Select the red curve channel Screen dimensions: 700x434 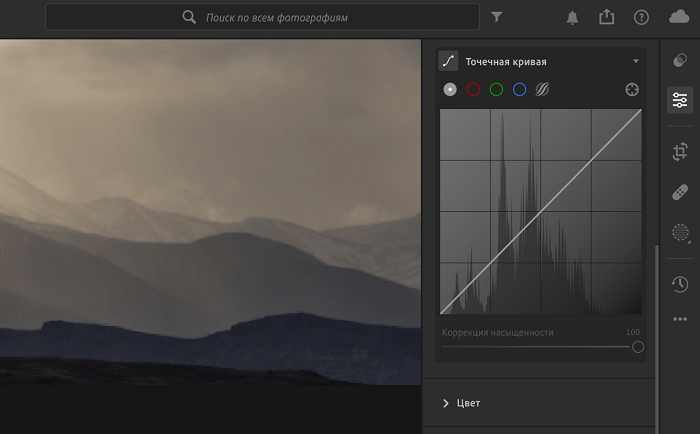pyautogui.click(x=473, y=90)
